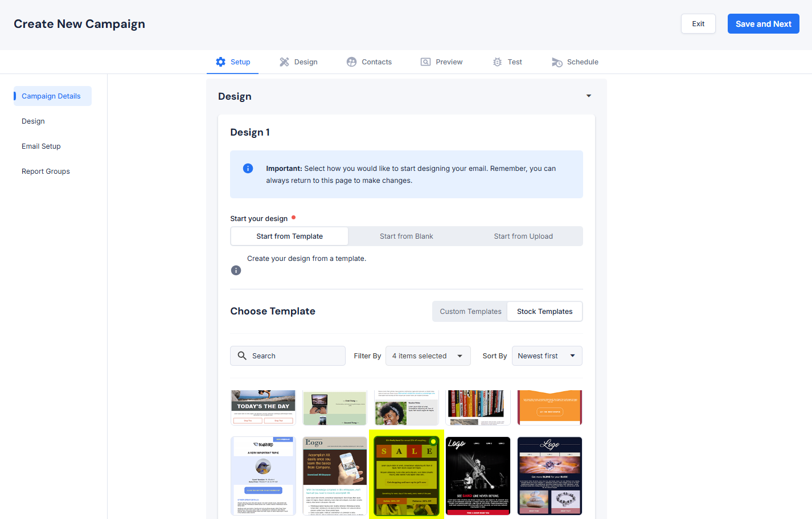812x519 pixels.
Task: Click the gray info icon under Start from Template
Action: click(236, 270)
